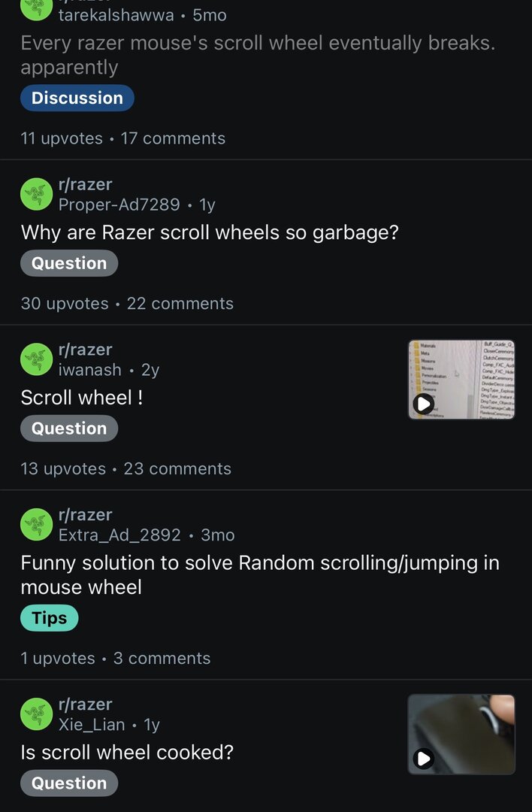532x812 pixels.
Task: Click r/razer avatar on Proper-Ad7289's post
Action: pyautogui.click(x=36, y=194)
